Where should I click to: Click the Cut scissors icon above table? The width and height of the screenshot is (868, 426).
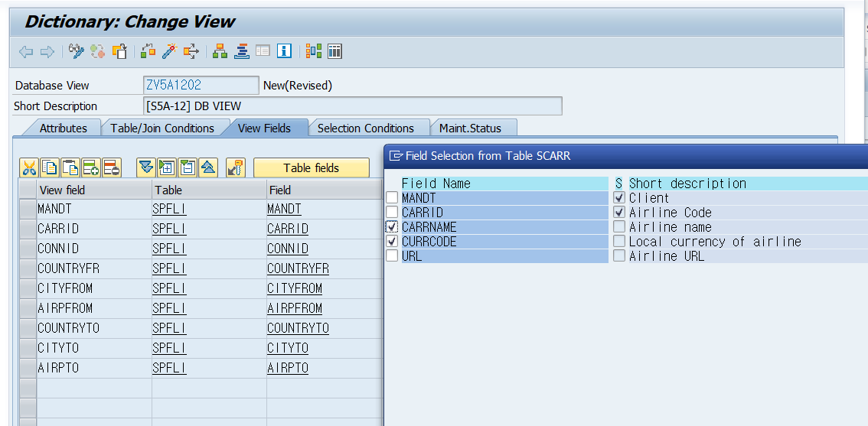[x=29, y=167]
